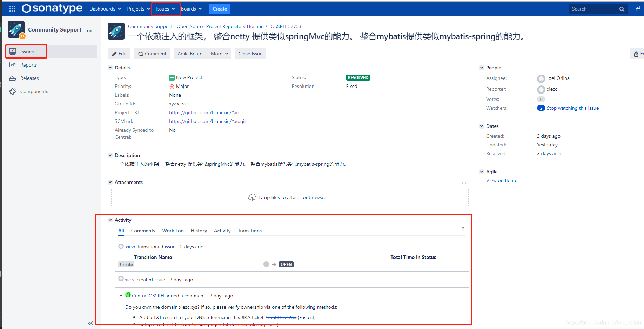Image resolution: width=644 pixels, height=329 pixels.
Task: Switch to the Activity tab
Action: (222, 231)
